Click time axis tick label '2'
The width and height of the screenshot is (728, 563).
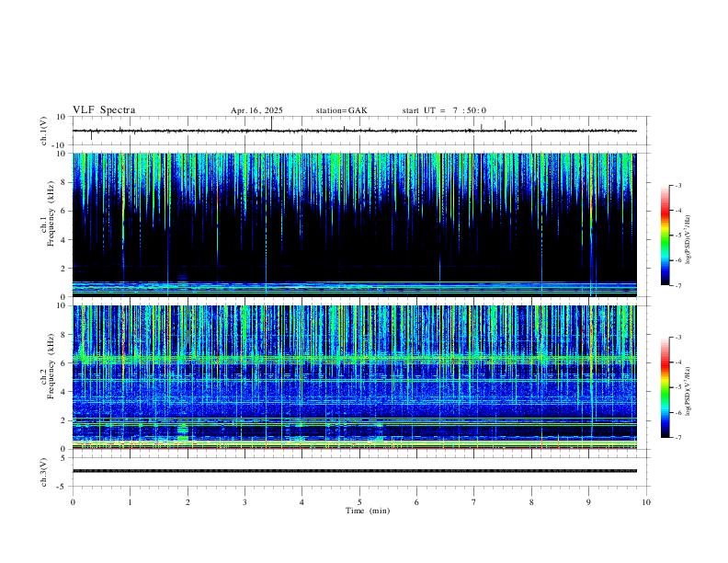point(188,502)
